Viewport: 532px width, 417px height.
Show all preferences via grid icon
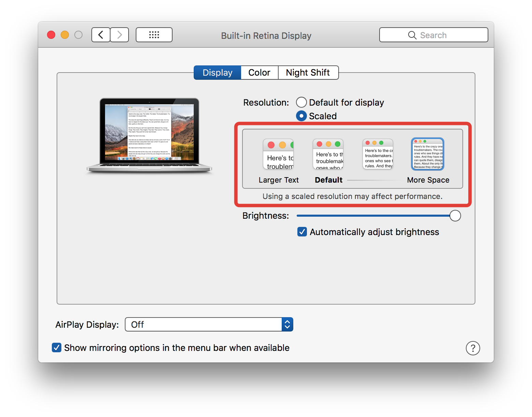(x=154, y=35)
